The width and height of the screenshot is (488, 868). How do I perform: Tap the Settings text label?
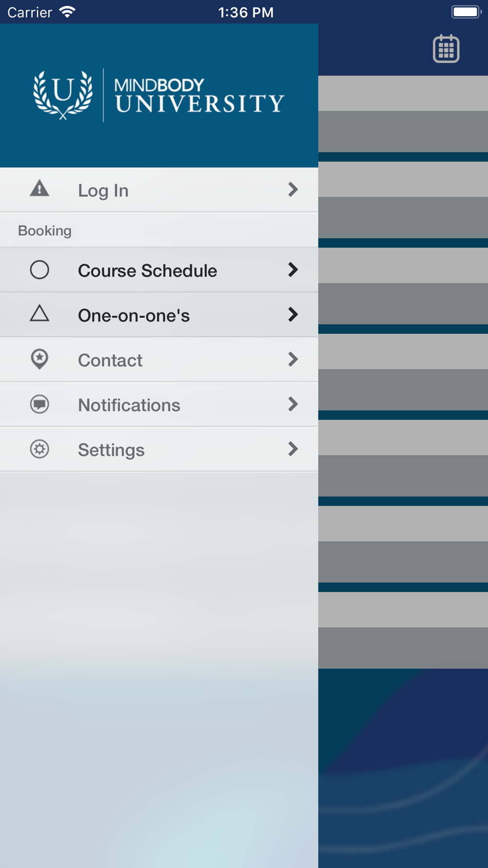pos(111,450)
